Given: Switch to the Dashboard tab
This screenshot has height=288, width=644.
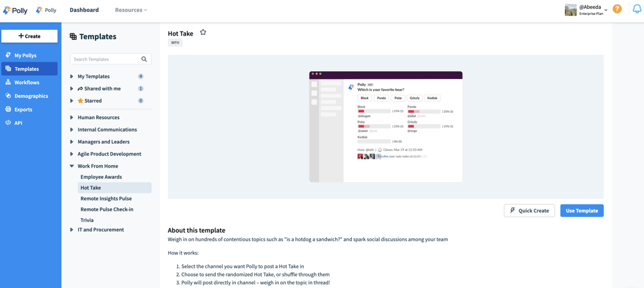Looking at the screenshot, I should click(x=84, y=10).
